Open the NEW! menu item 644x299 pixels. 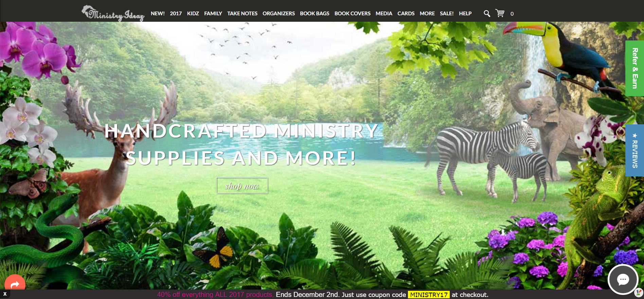pos(158,14)
